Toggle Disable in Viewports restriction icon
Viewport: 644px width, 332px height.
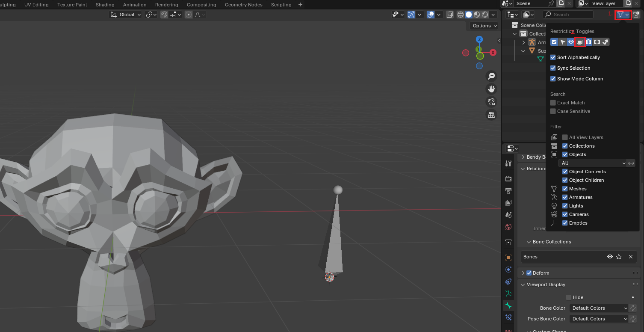click(x=580, y=42)
